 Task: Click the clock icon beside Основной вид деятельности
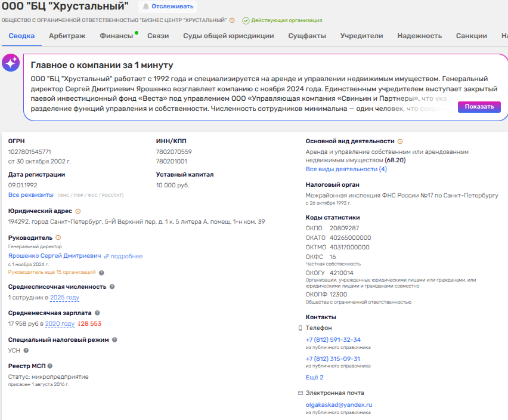(x=400, y=141)
